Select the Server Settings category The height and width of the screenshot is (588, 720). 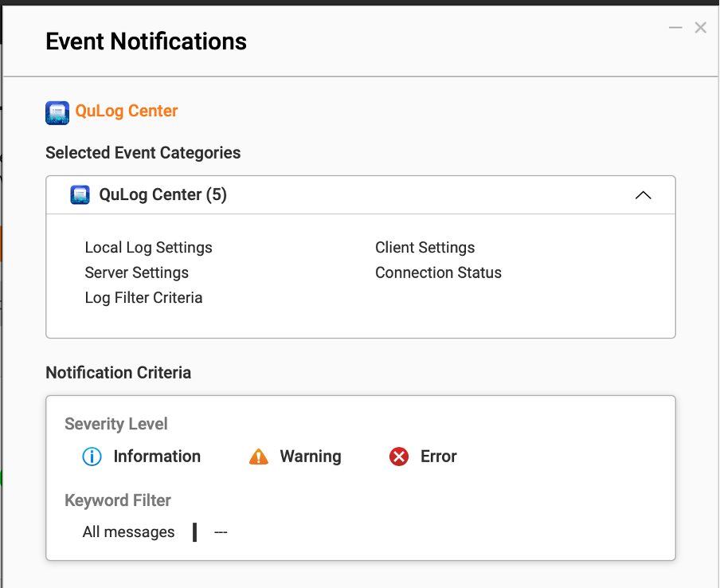(x=136, y=272)
